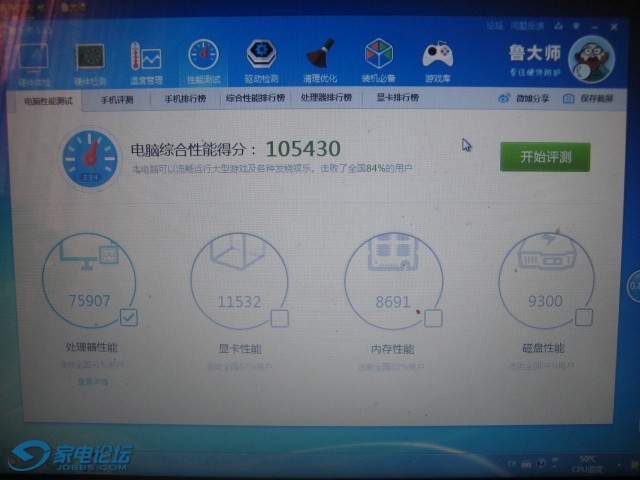This screenshot has width=640, height=480.
Task: Open the 硬件检测 hardware detection icon
Action: 90,60
